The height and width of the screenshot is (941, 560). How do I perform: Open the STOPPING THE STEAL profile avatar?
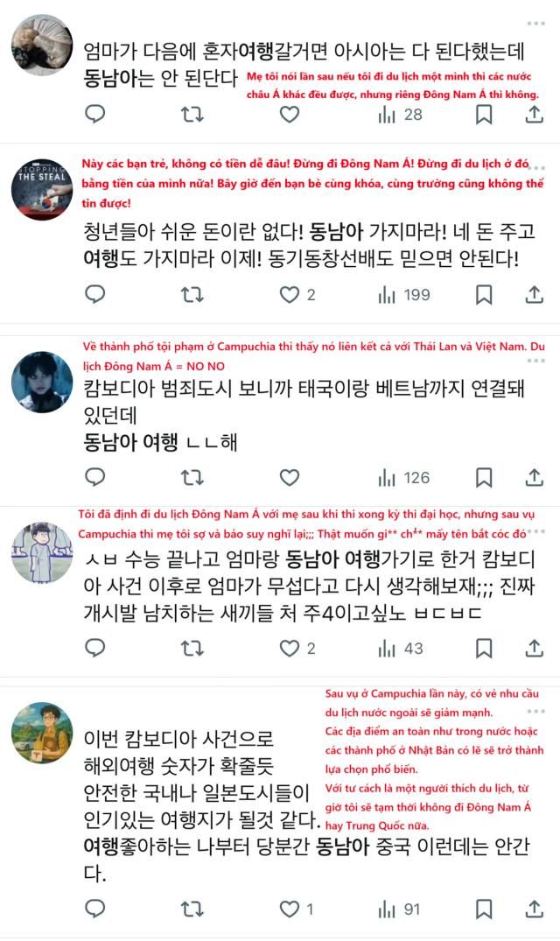42,190
